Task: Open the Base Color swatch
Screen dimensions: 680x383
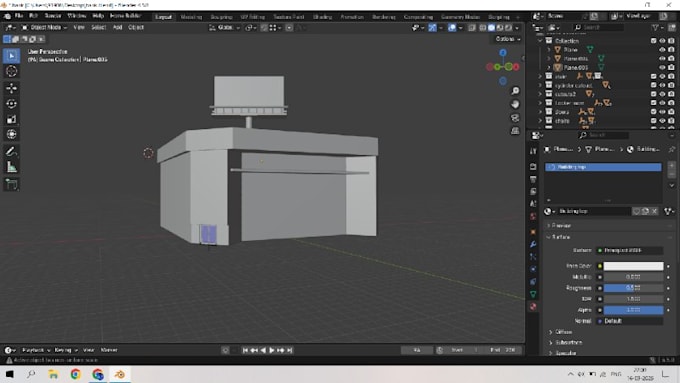Action: [x=633, y=266]
